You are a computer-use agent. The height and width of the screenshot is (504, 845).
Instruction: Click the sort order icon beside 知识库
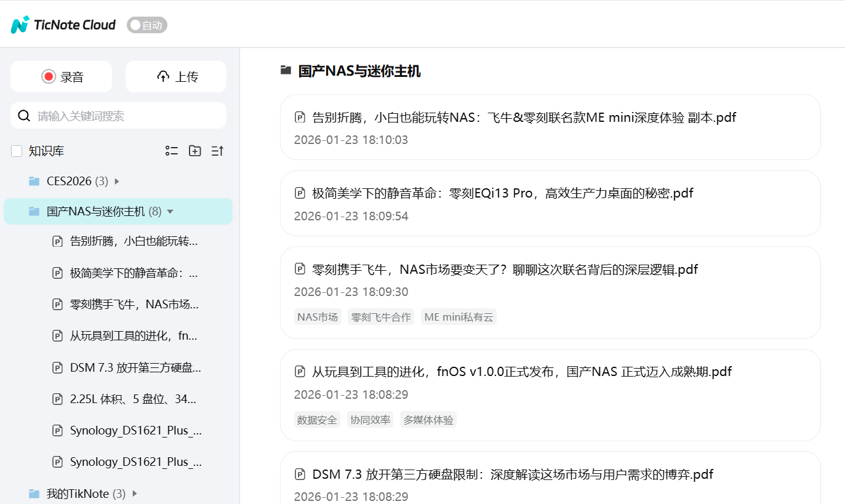click(217, 151)
